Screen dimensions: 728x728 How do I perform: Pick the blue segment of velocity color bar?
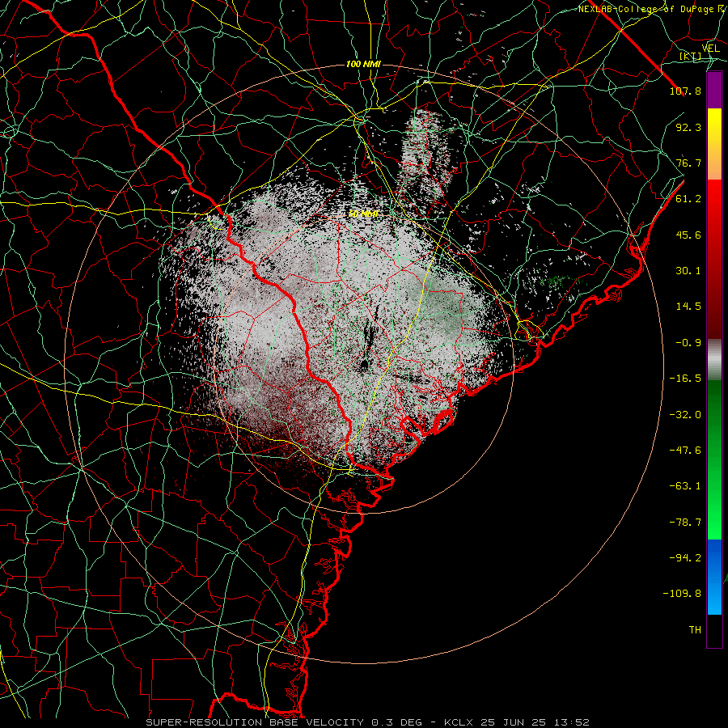pos(714,577)
